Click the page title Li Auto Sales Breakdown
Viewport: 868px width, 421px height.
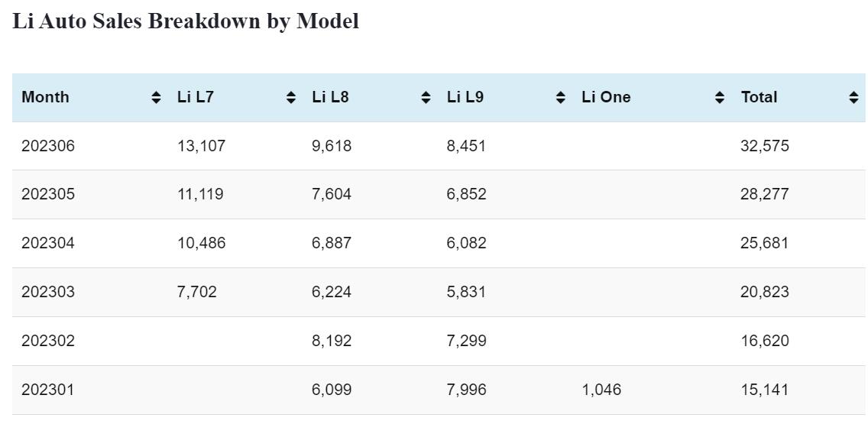click(186, 21)
